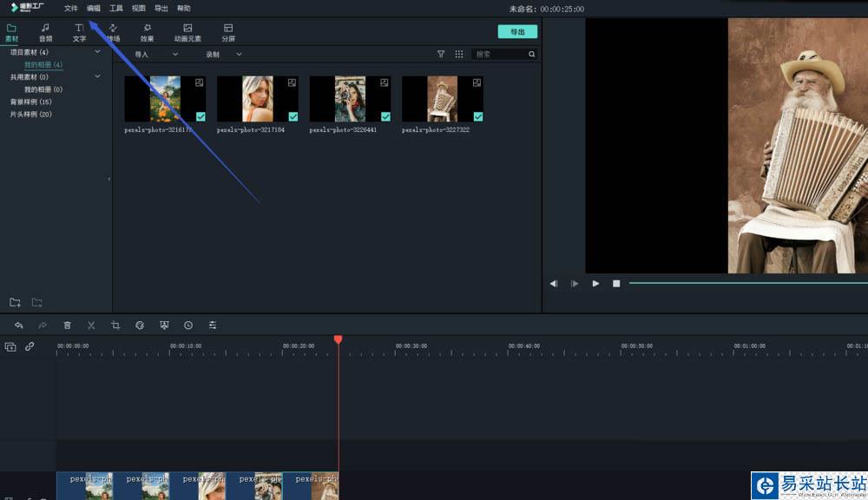Screen dimensions: 868x500
Task: Open the 编辑 menu
Action: click(94, 9)
